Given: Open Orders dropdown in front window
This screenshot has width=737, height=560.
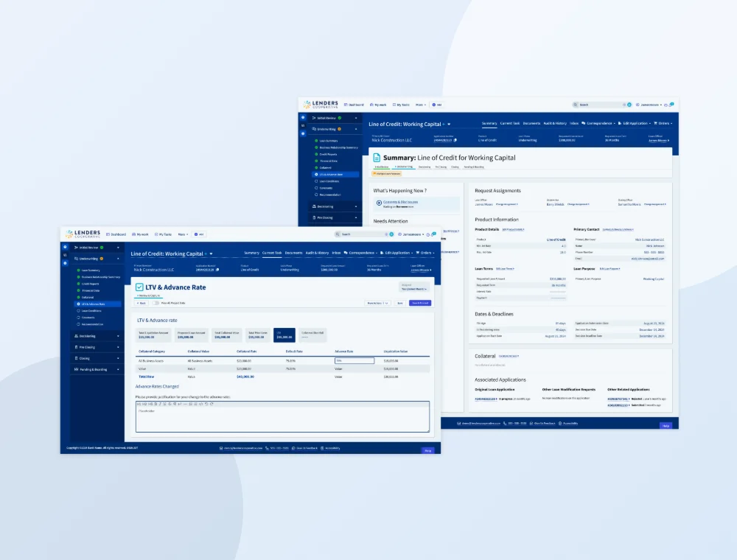Looking at the screenshot, I should pyautogui.click(x=425, y=253).
